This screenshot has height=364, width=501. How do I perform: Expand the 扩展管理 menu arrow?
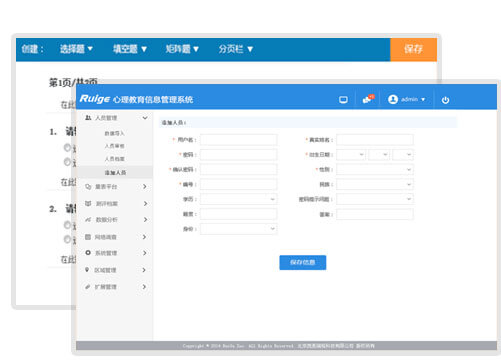tap(144, 287)
